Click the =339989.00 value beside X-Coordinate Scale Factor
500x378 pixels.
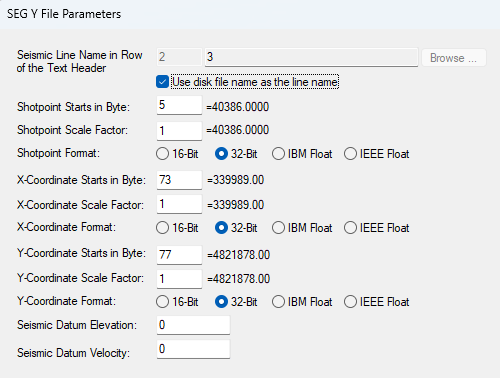[235, 205]
